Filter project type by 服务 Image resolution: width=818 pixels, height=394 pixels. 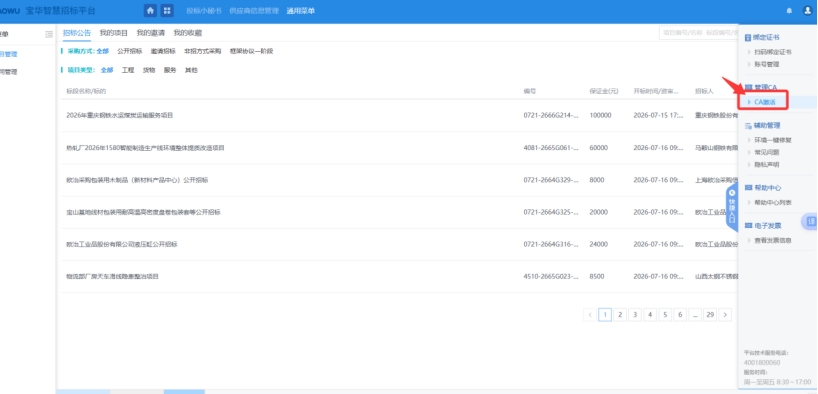click(170, 70)
